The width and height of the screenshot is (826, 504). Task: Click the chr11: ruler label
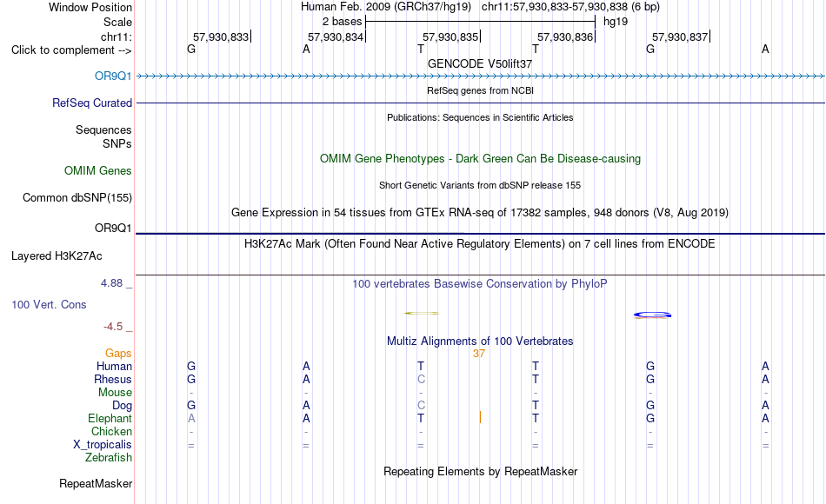point(116,36)
